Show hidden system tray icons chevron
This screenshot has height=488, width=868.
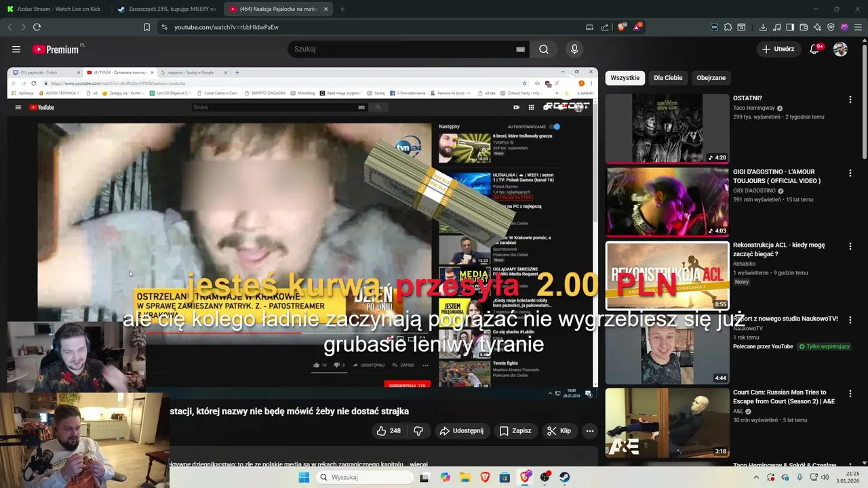755,477
